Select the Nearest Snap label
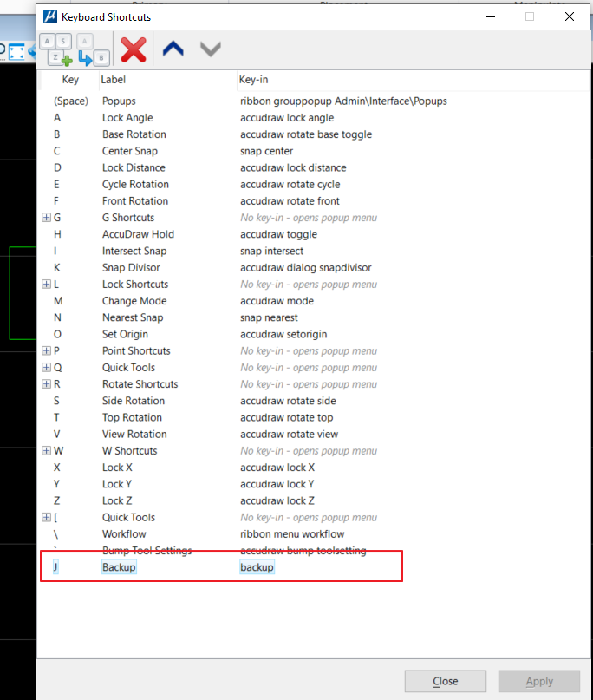The height and width of the screenshot is (700, 593). (x=133, y=317)
